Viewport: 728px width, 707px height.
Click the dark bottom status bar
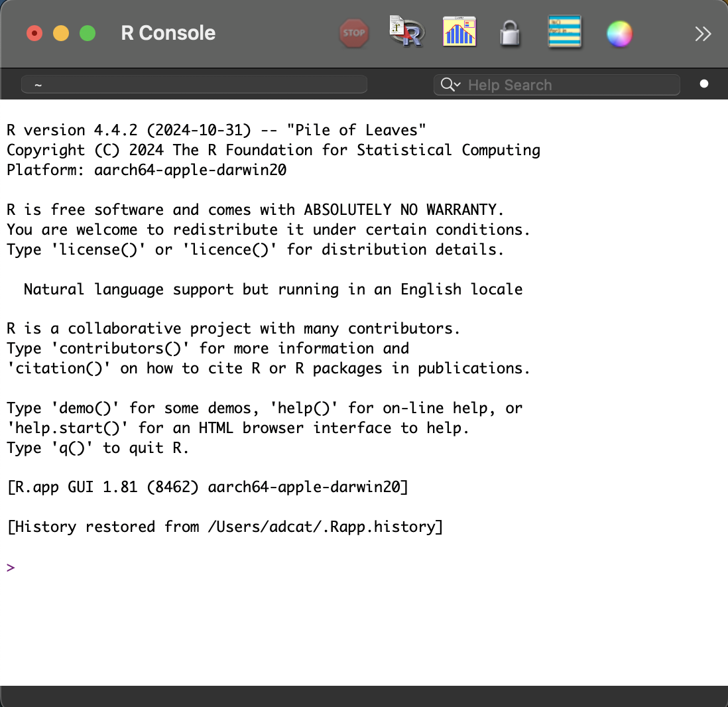click(364, 696)
